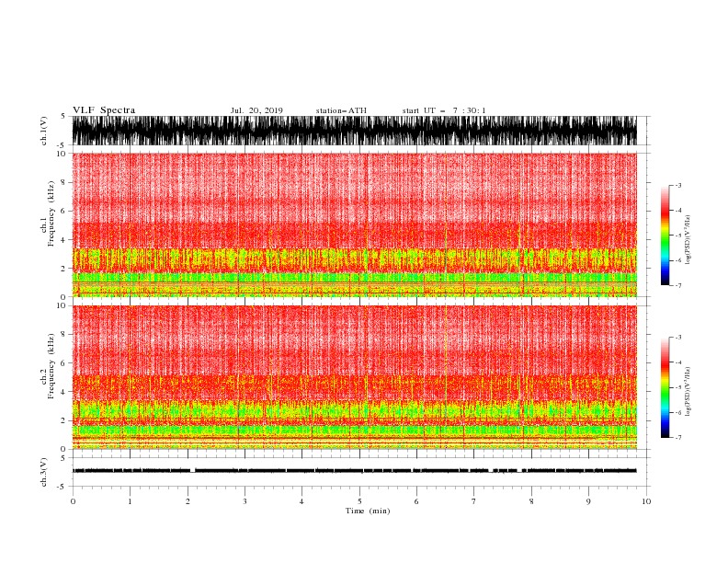Screen dimensions: 728x563
Task: Click the "2" tick on the time axis
Action: 188,501
